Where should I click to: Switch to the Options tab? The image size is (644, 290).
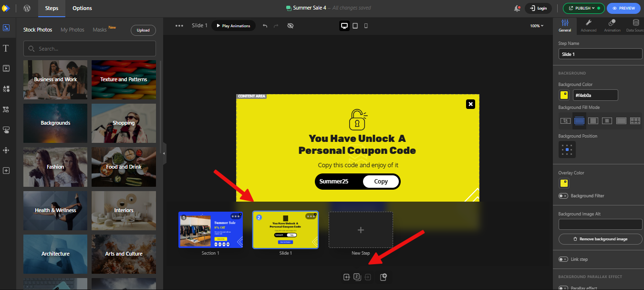(82, 8)
